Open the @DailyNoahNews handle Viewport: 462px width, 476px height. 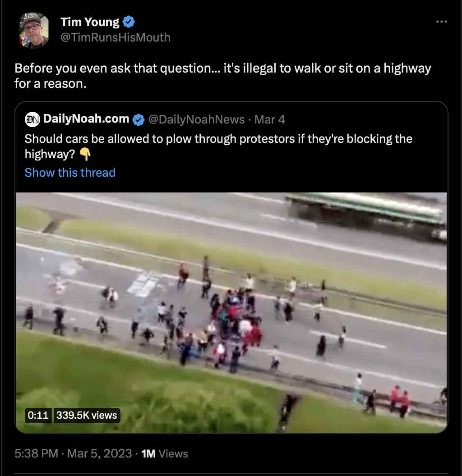coord(196,119)
